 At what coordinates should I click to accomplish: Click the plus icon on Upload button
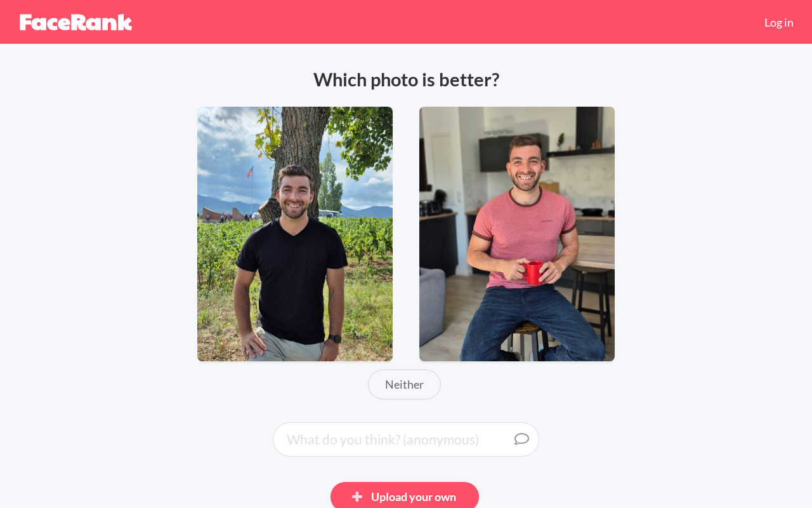pyautogui.click(x=357, y=497)
